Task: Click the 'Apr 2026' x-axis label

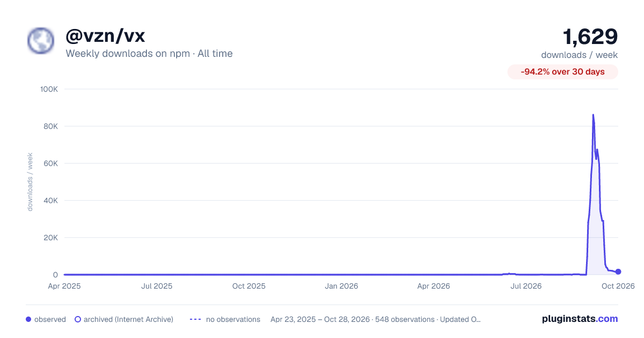Action: [x=433, y=286]
